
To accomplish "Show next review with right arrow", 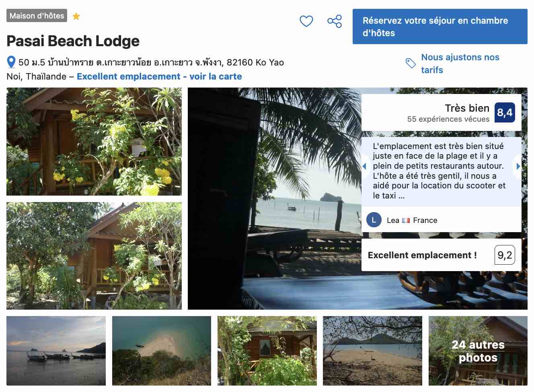I will pyautogui.click(x=518, y=166).
